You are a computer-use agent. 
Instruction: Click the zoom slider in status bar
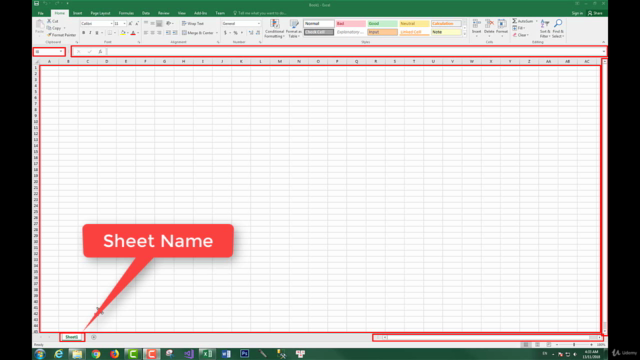[574, 345]
